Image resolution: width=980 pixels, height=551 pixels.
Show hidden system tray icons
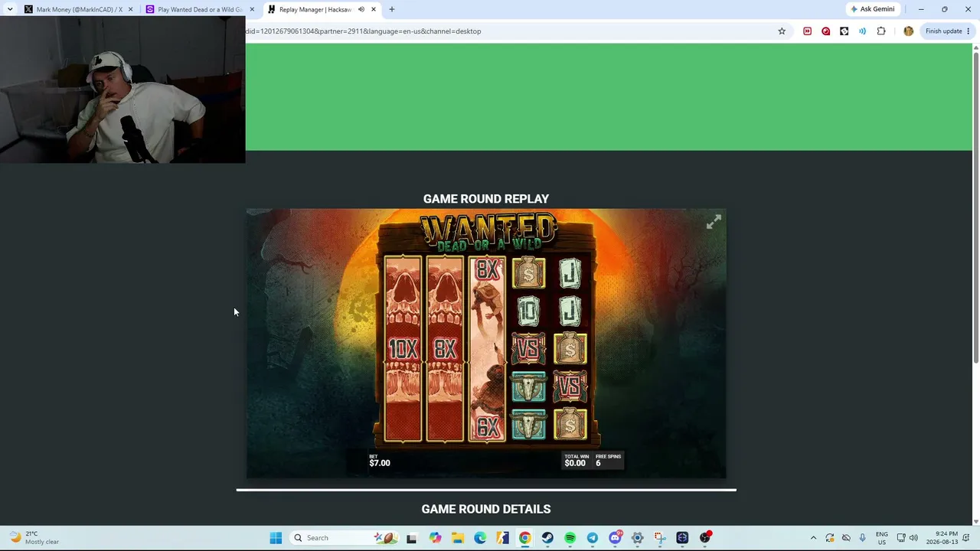click(813, 538)
